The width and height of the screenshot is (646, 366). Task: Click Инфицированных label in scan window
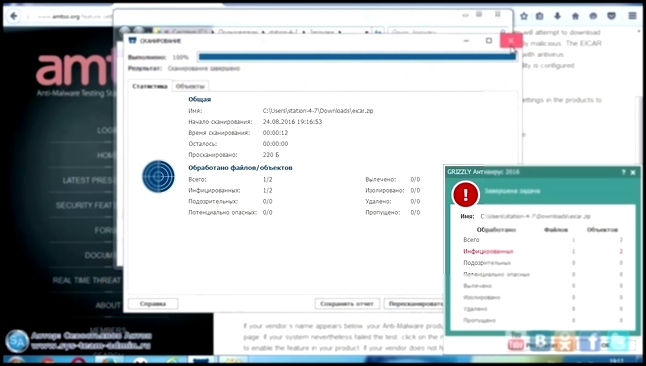click(214, 190)
